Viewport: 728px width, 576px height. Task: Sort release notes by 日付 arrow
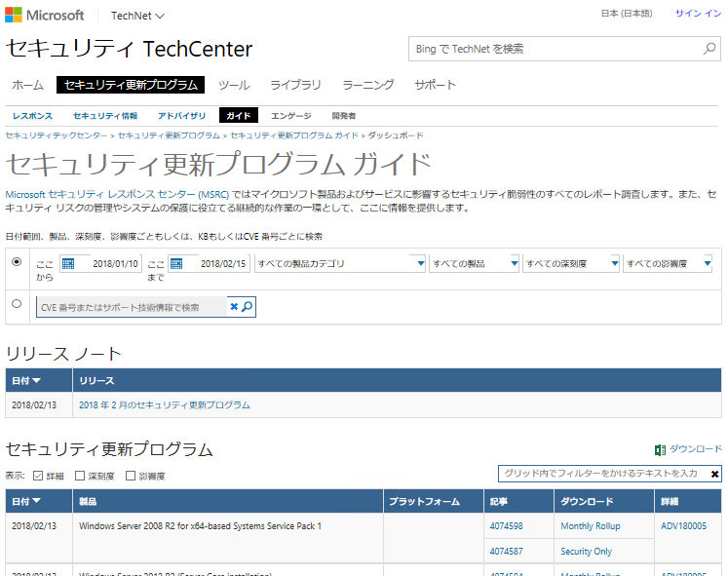[x=37, y=381]
